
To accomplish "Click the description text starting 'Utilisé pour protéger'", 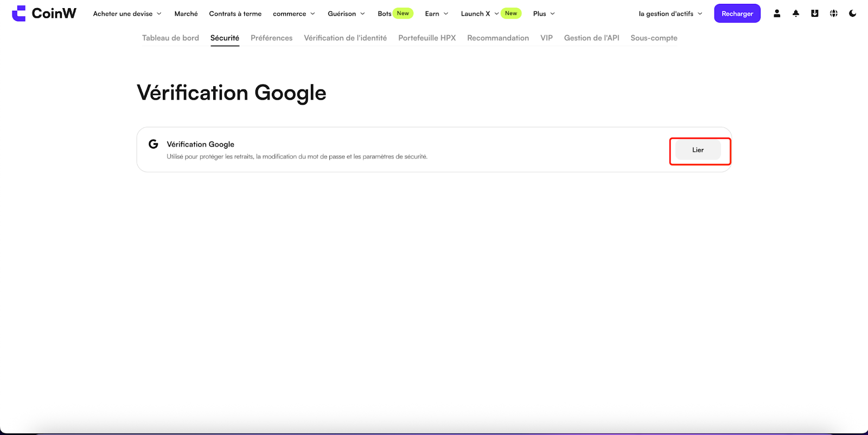I will (x=297, y=157).
